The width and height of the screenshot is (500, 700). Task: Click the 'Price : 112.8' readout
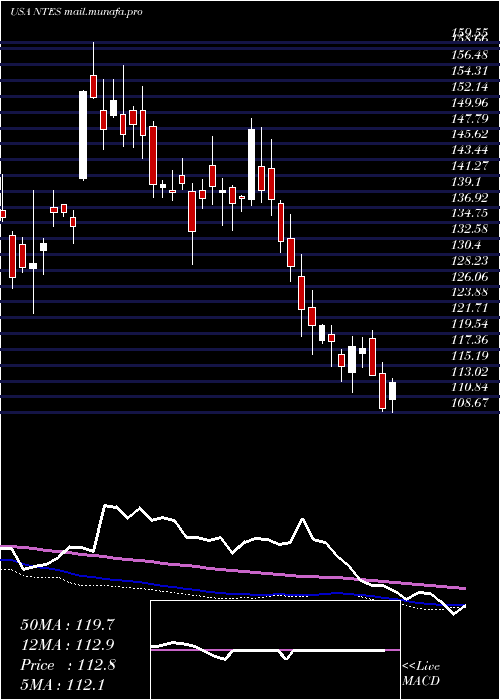[x=67, y=665]
